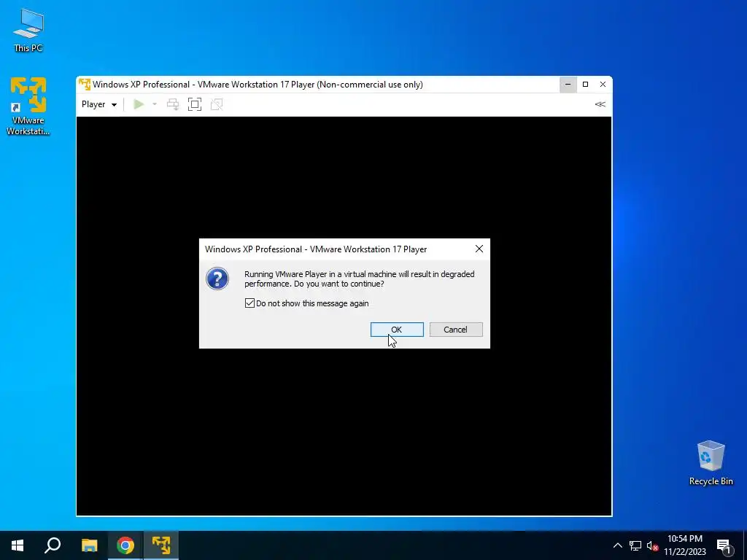Click VMware icon in player title bar

coord(85,85)
